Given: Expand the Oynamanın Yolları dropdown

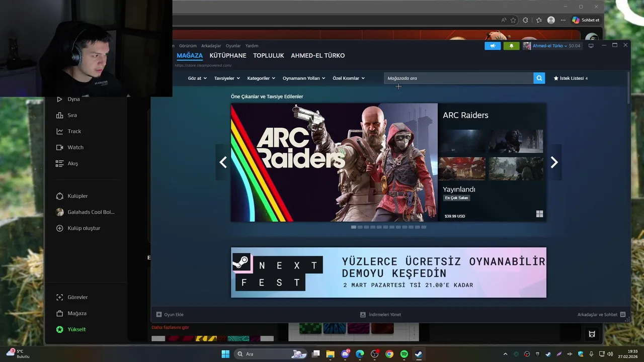Looking at the screenshot, I should coord(304,78).
